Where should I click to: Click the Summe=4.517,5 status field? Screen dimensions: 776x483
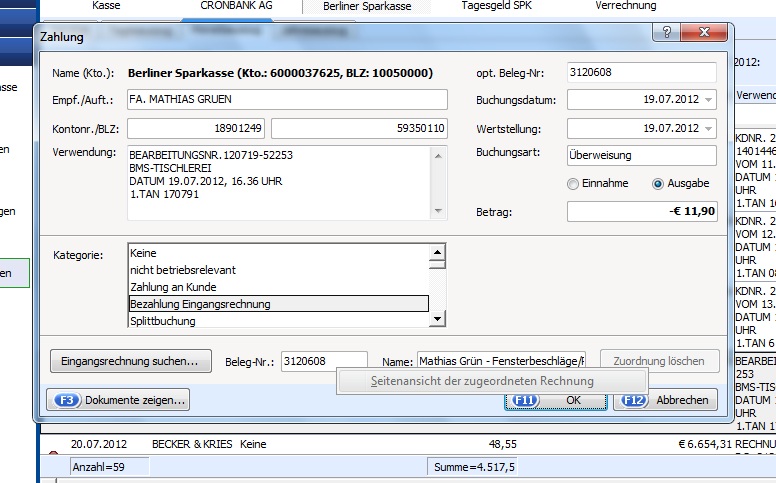[473, 467]
